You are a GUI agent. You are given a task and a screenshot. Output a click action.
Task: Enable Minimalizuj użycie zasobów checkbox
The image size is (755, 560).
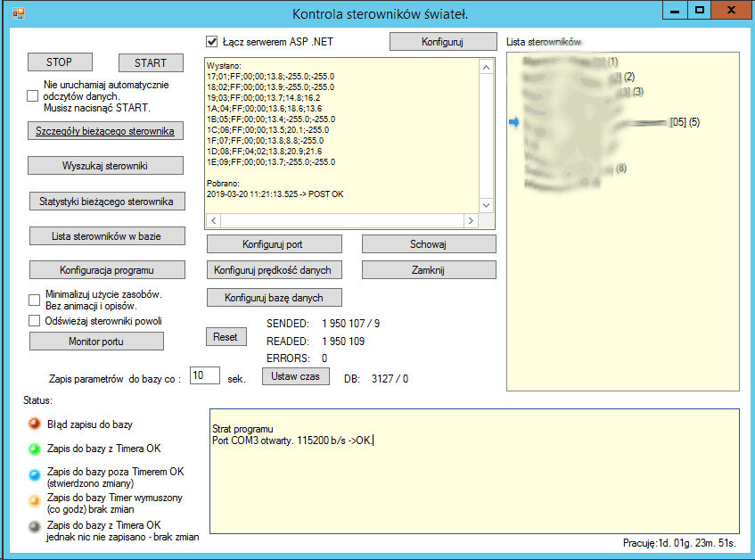point(35,300)
